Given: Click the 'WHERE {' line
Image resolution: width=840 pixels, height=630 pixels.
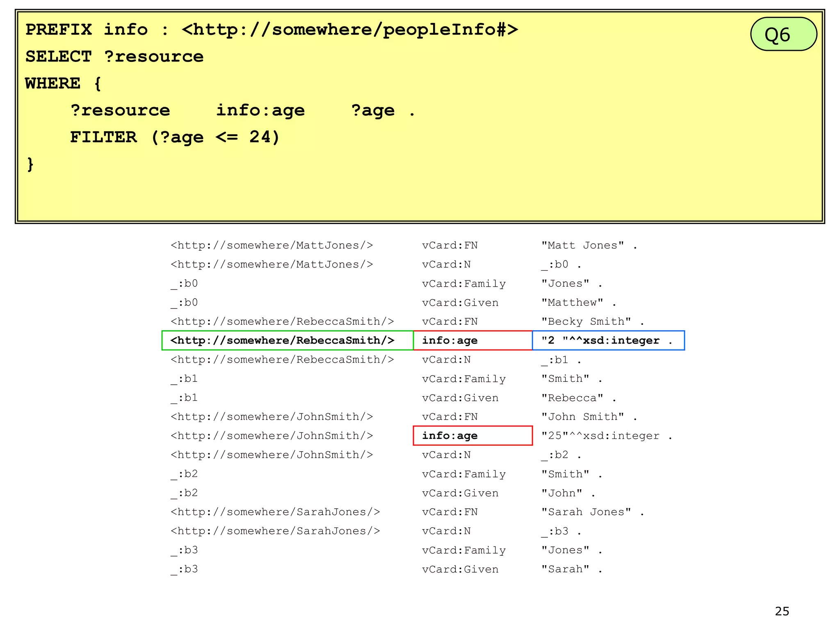Looking at the screenshot, I should (63, 83).
